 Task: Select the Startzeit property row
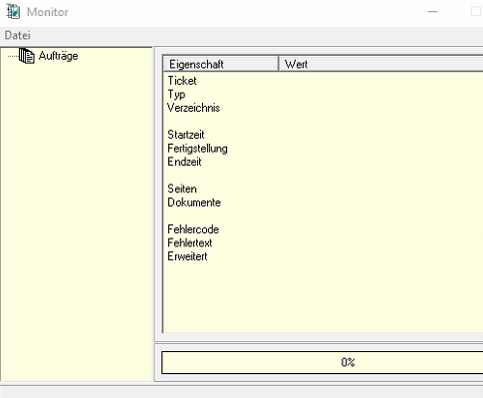[x=186, y=135]
